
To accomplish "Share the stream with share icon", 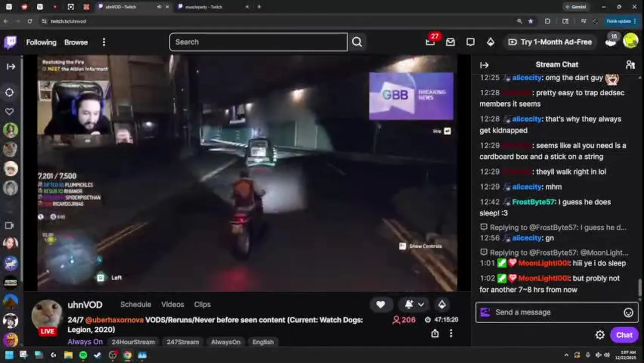I will pos(435,333).
